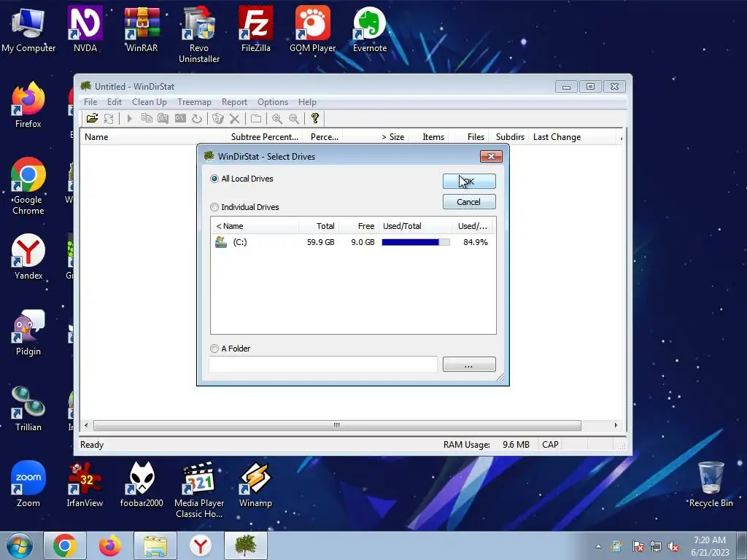The image size is (747, 560).
Task: Click the Zoom Out magnifier toolbar icon
Action: [x=294, y=119]
